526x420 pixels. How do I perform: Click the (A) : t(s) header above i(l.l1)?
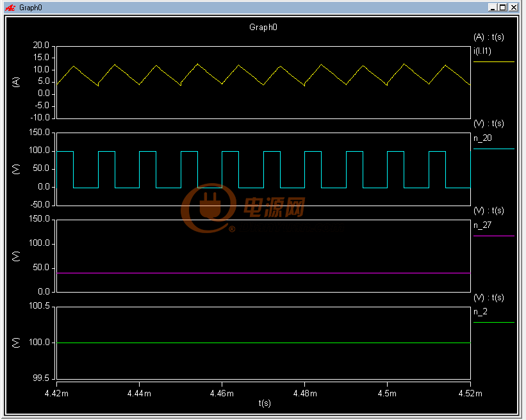pos(489,37)
